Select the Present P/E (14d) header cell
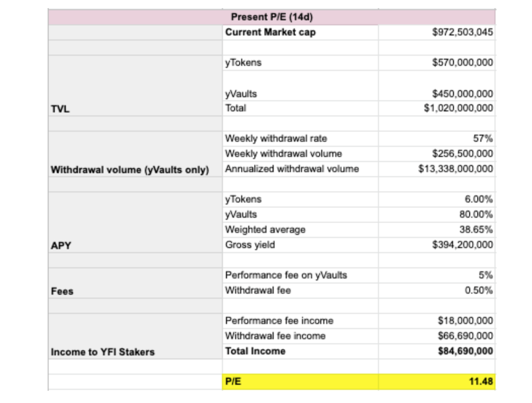 pos(272,17)
